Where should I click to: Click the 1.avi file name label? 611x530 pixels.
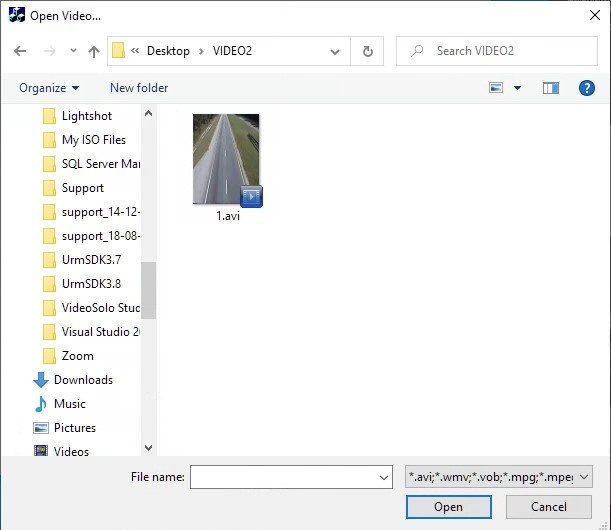[x=228, y=216]
